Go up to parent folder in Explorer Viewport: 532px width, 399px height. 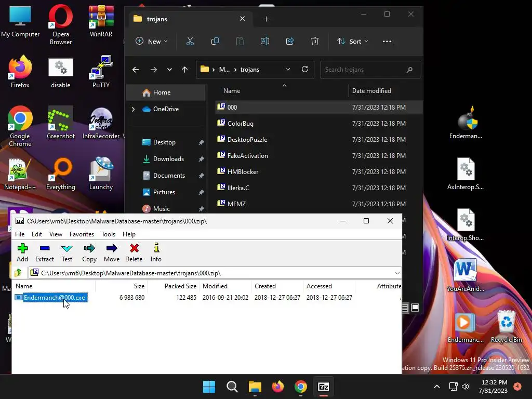click(184, 70)
